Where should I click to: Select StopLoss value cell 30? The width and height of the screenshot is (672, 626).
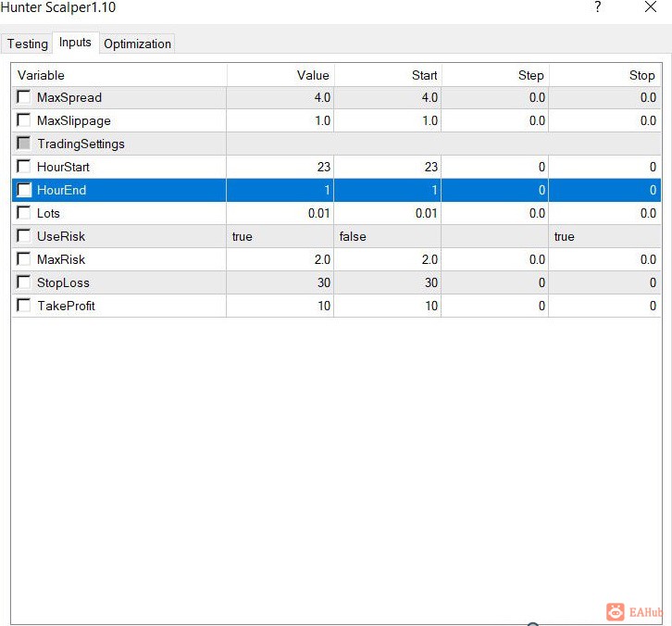click(280, 282)
